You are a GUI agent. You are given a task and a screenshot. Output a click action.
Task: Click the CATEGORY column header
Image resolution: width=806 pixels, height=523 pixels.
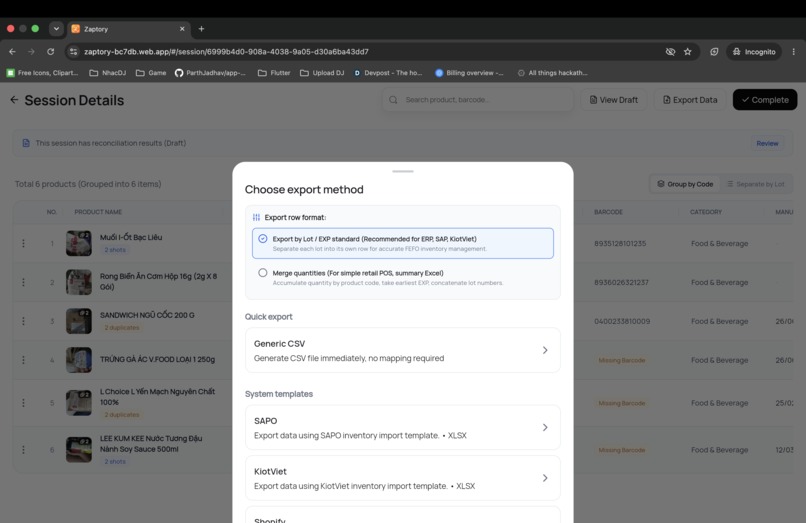tap(706, 212)
